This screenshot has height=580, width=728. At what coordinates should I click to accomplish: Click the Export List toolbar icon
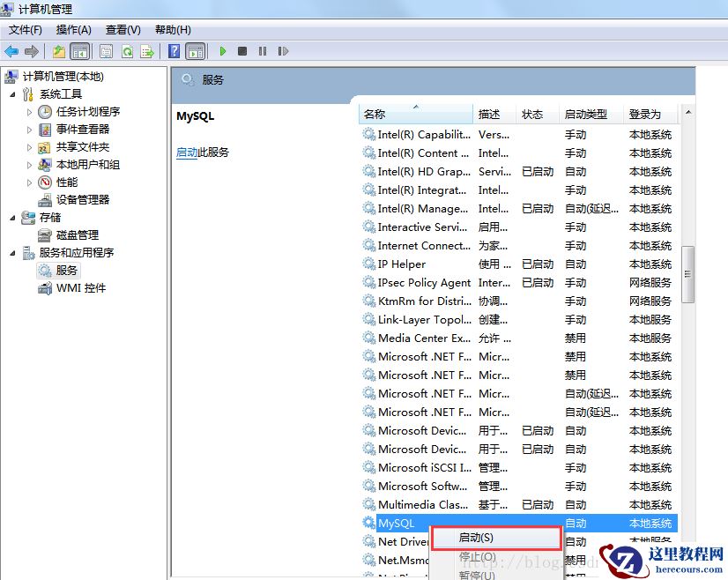tap(147, 51)
